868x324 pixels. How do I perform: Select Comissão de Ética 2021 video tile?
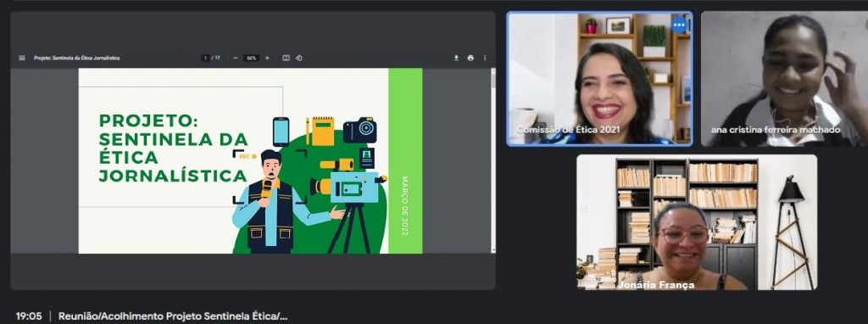click(x=599, y=79)
